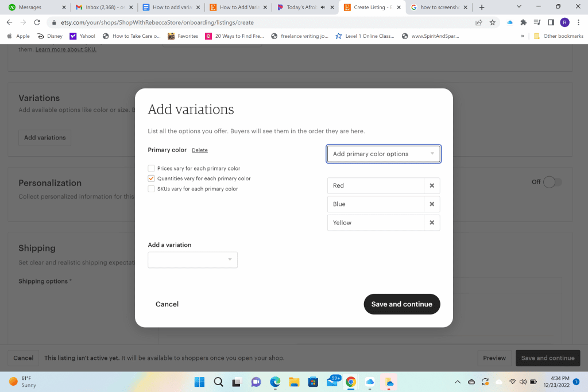Uncheck Quantities vary for each primary color
The height and width of the screenshot is (392, 588).
click(x=151, y=178)
